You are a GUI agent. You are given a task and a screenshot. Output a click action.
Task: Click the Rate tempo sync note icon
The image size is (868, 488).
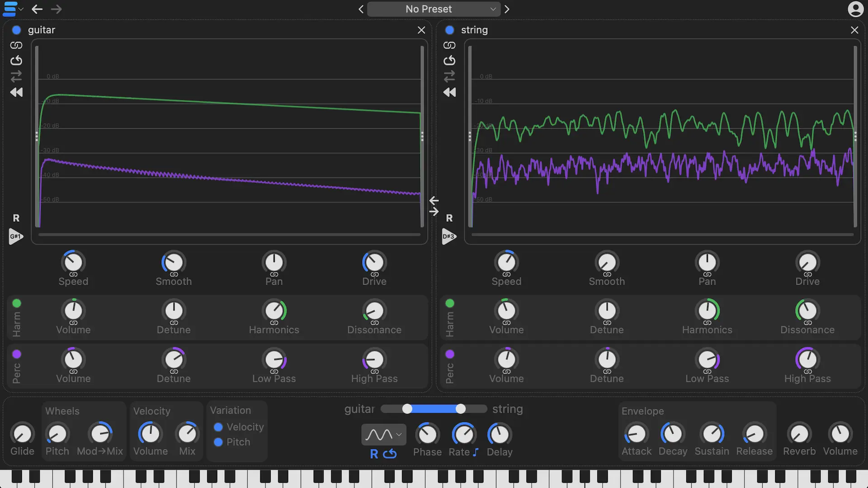476,452
